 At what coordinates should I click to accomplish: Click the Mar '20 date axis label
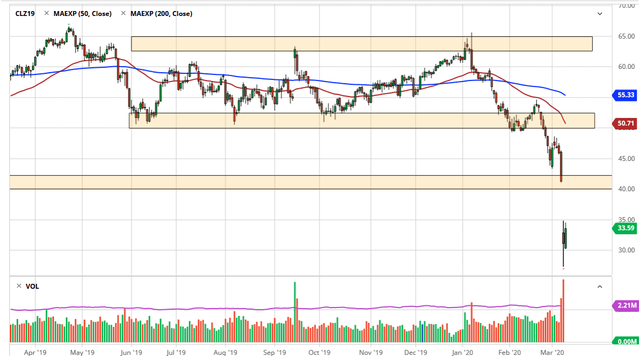(x=552, y=352)
